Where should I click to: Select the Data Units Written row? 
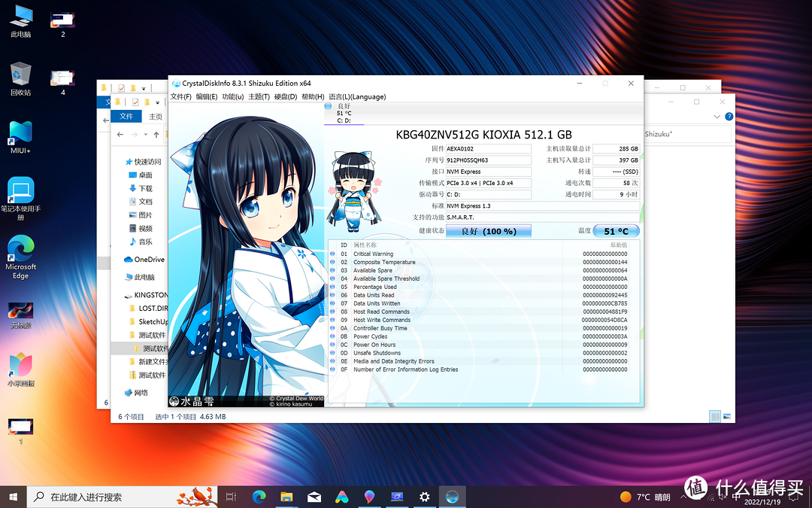point(484,304)
